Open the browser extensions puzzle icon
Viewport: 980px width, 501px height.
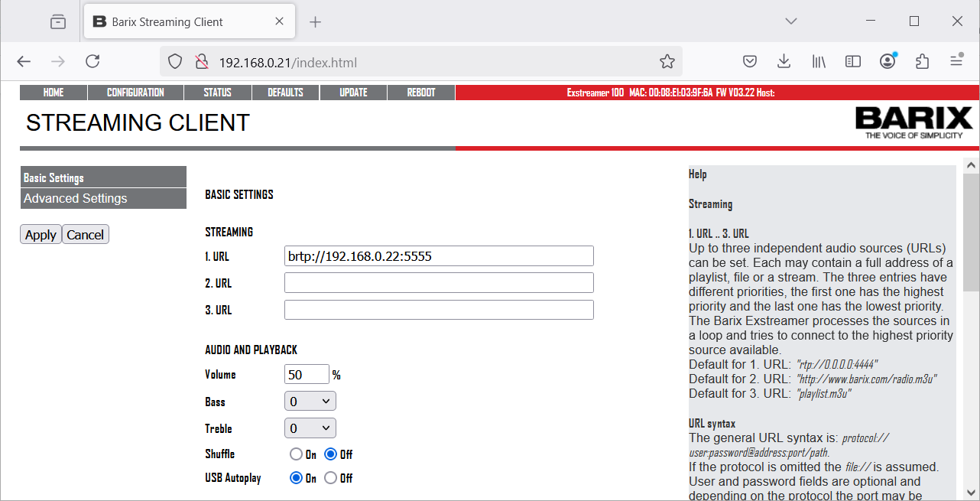[x=922, y=62]
